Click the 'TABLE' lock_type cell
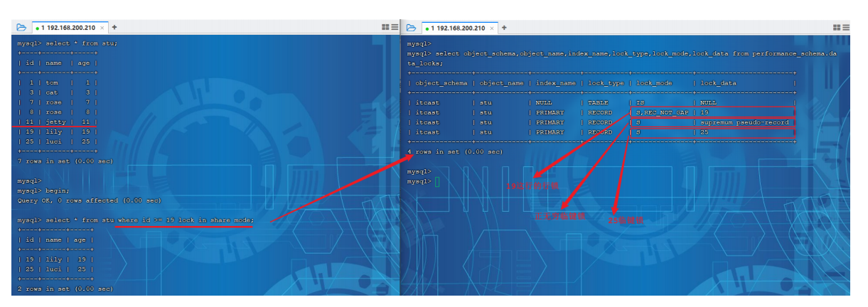 coord(599,102)
